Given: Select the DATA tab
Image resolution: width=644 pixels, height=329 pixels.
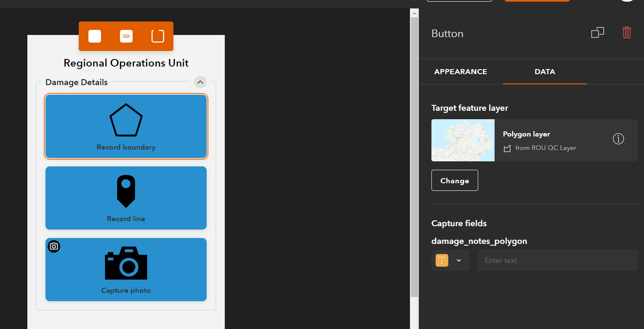Looking at the screenshot, I should [545, 72].
